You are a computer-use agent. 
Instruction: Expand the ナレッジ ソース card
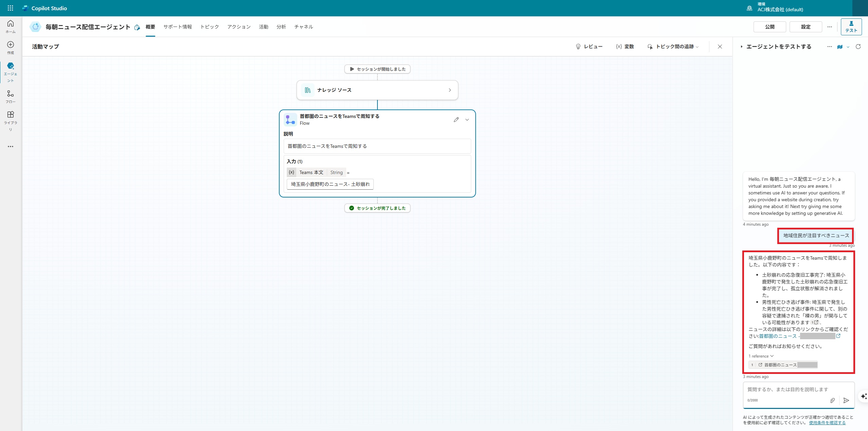pos(450,90)
